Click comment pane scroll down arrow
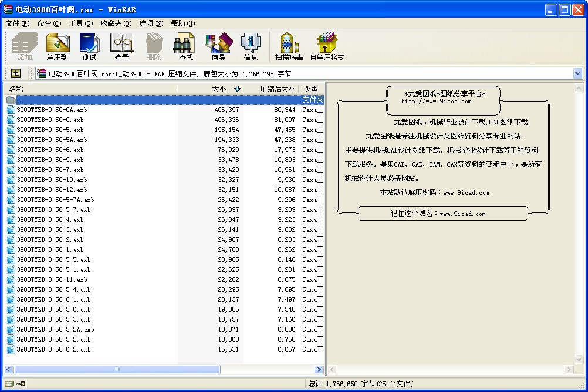The image size is (588, 392). click(578, 360)
